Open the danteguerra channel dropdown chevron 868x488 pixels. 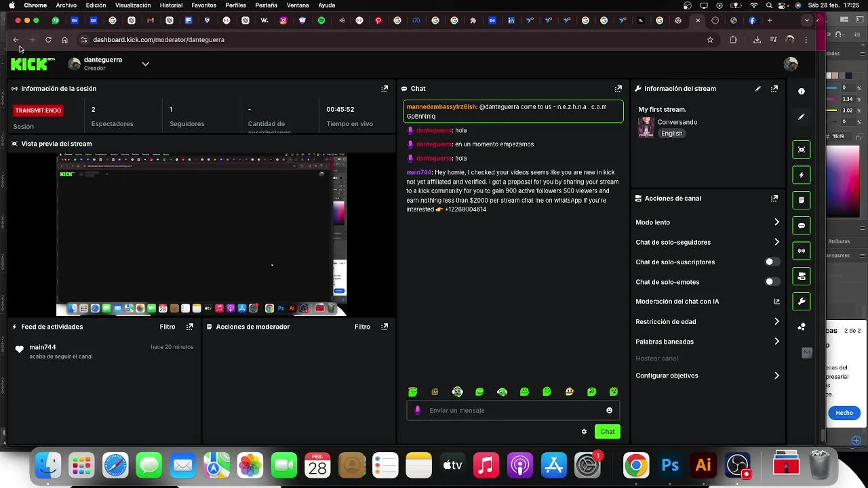(145, 64)
